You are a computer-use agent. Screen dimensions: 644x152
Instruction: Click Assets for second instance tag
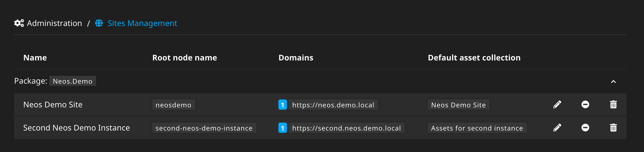click(477, 128)
